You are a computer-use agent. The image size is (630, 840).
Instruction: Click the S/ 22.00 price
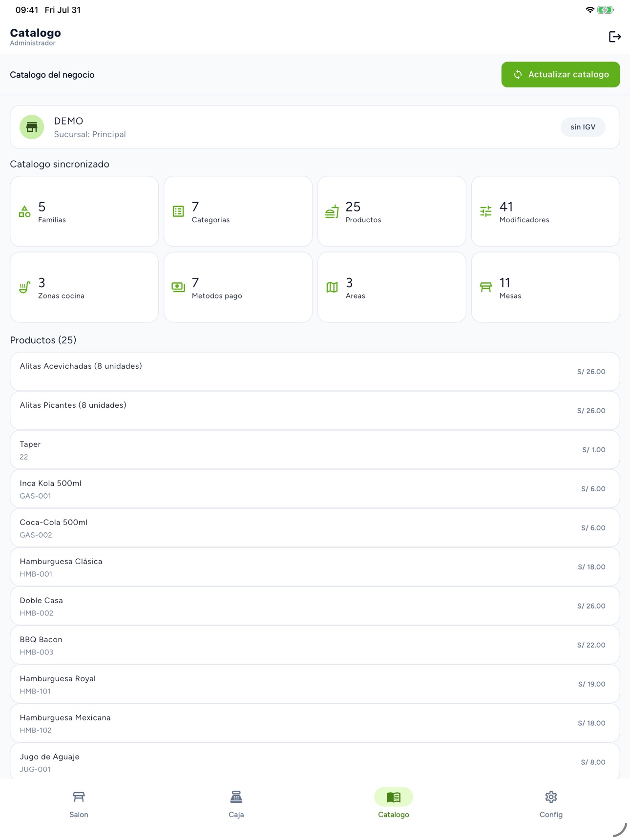point(591,645)
